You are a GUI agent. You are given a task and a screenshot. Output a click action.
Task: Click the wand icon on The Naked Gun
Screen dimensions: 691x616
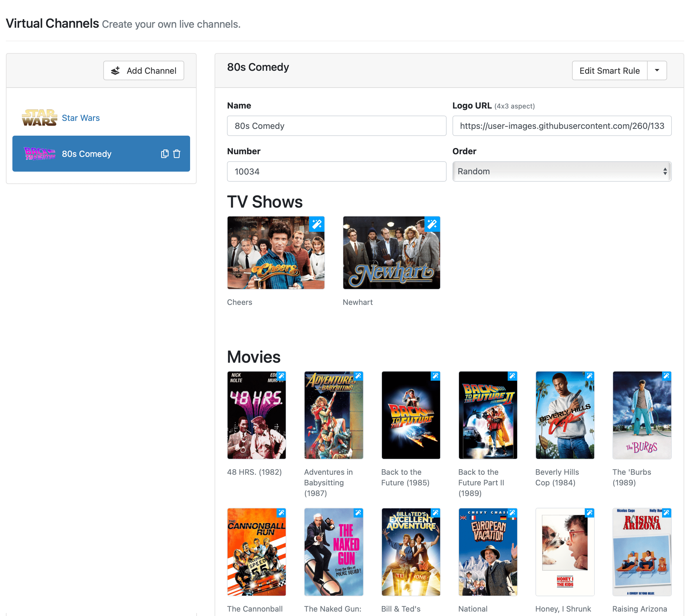coord(358,513)
